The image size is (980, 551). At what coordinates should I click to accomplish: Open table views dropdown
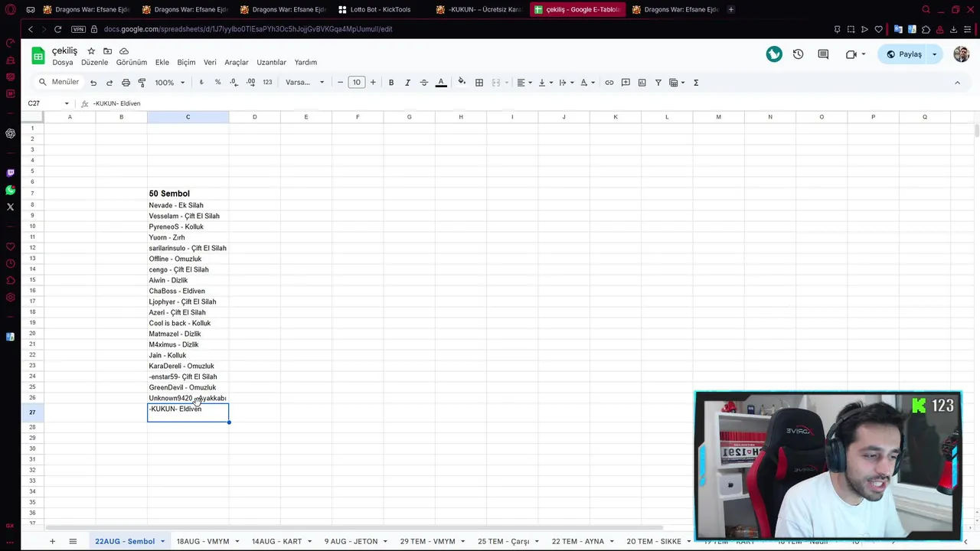coord(677,83)
